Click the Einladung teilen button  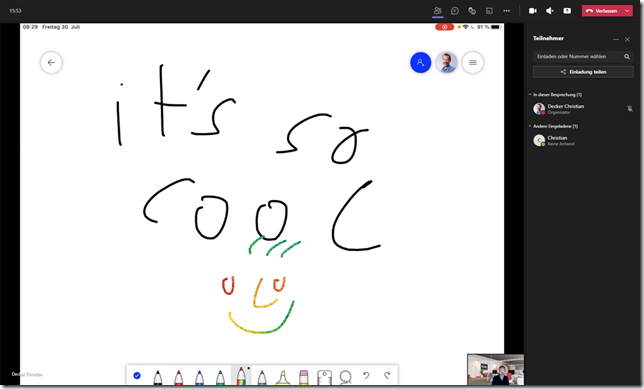coord(583,72)
